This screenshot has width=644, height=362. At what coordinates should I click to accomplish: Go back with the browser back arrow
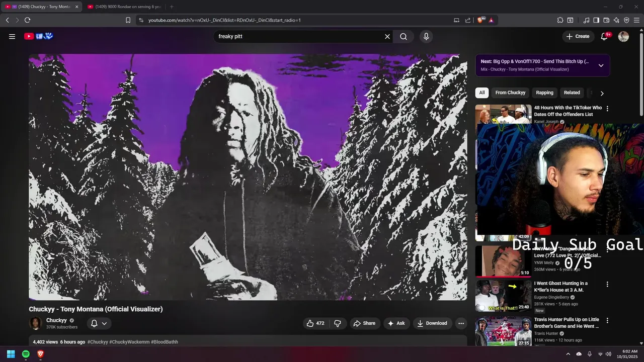[x=7, y=20]
